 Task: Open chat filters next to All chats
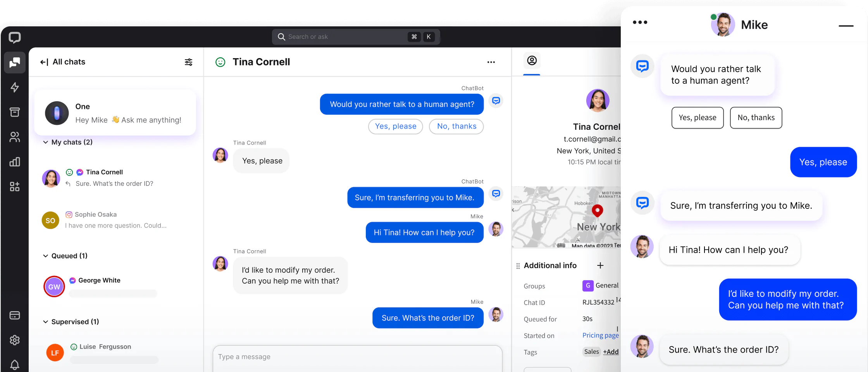click(188, 62)
